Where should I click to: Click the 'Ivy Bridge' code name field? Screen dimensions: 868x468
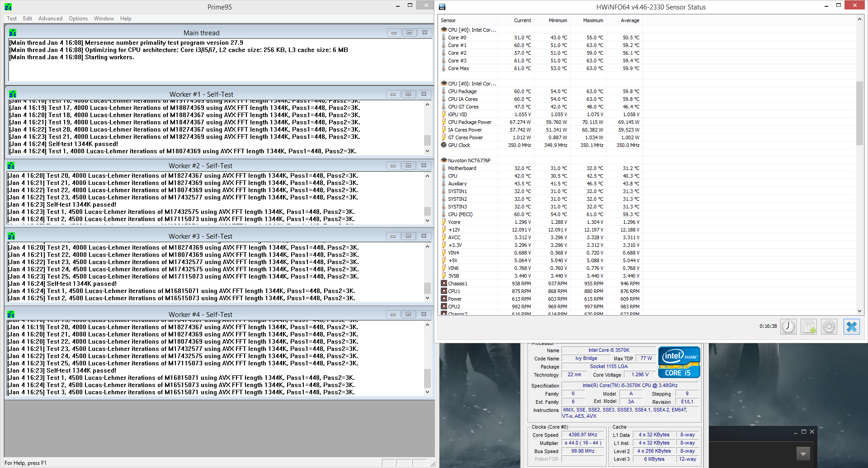(x=586, y=358)
